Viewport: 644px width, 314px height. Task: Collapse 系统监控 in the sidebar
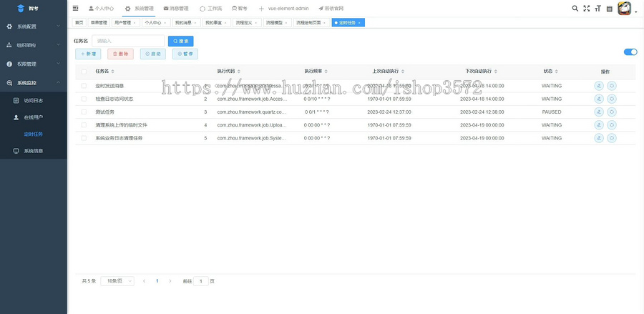click(x=33, y=82)
